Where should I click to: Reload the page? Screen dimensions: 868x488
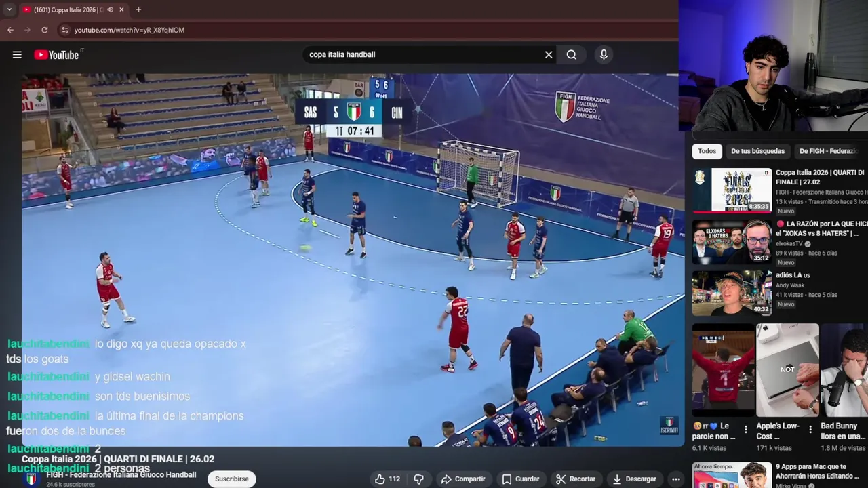(45, 30)
